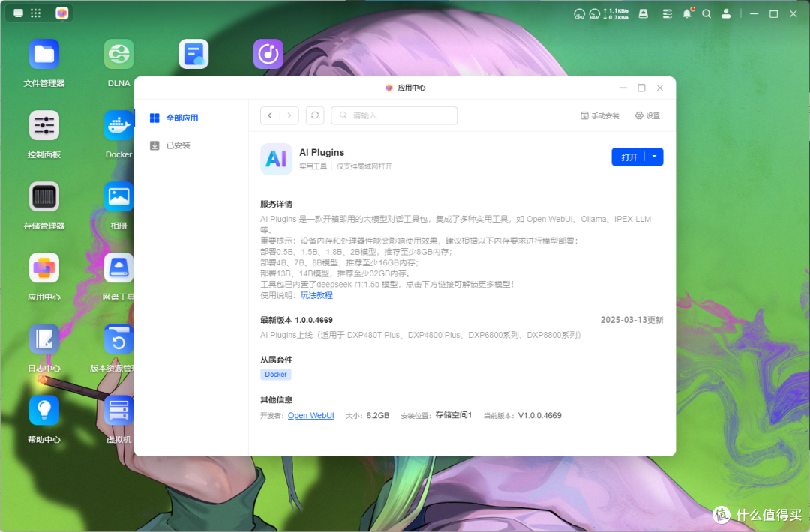Go back with the left arrow button
Viewport: 810px width, 532px height.
pyautogui.click(x=270, y=115)
